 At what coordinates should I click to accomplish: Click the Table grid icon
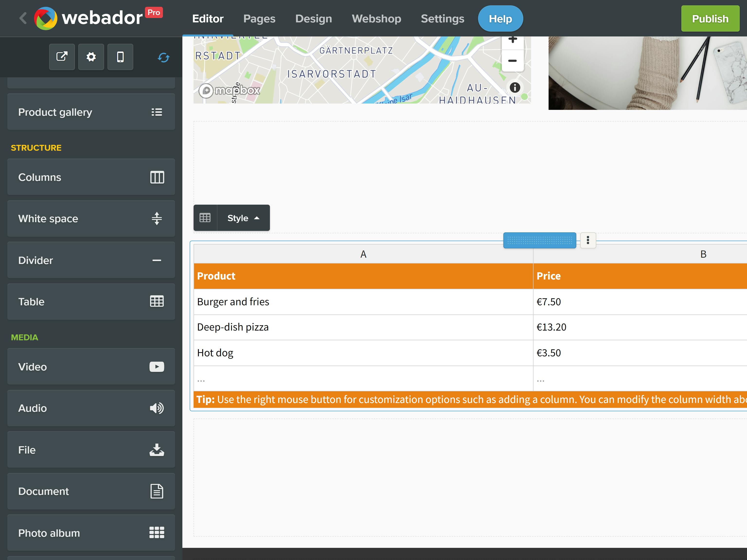tap(157, 301)
